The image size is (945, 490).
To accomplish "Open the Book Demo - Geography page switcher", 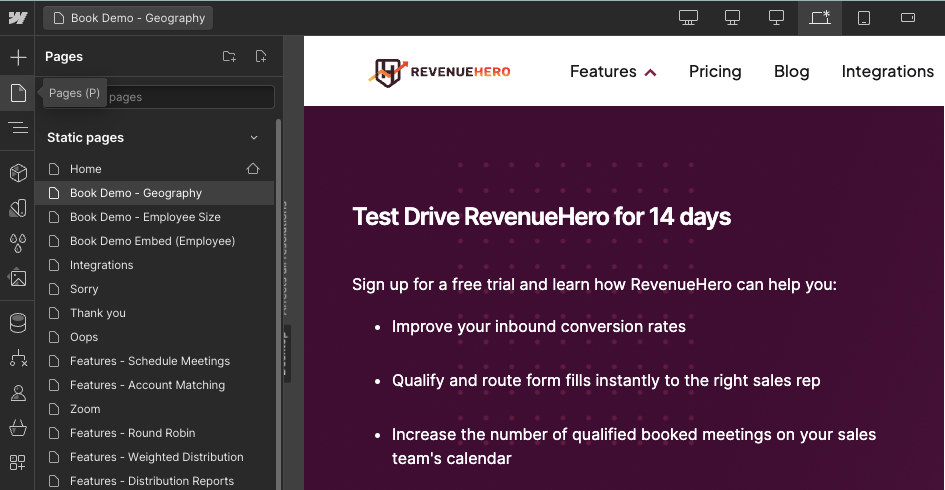I will (x=128, y=18).
